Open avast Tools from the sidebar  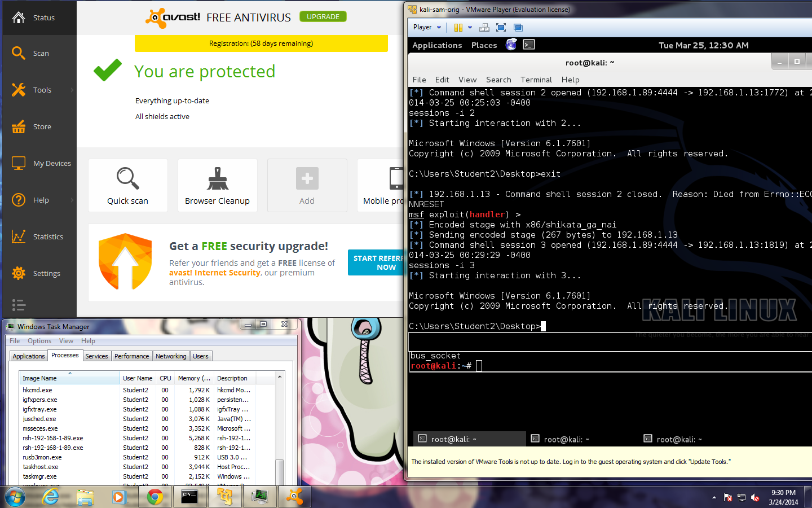pos(39,90)
